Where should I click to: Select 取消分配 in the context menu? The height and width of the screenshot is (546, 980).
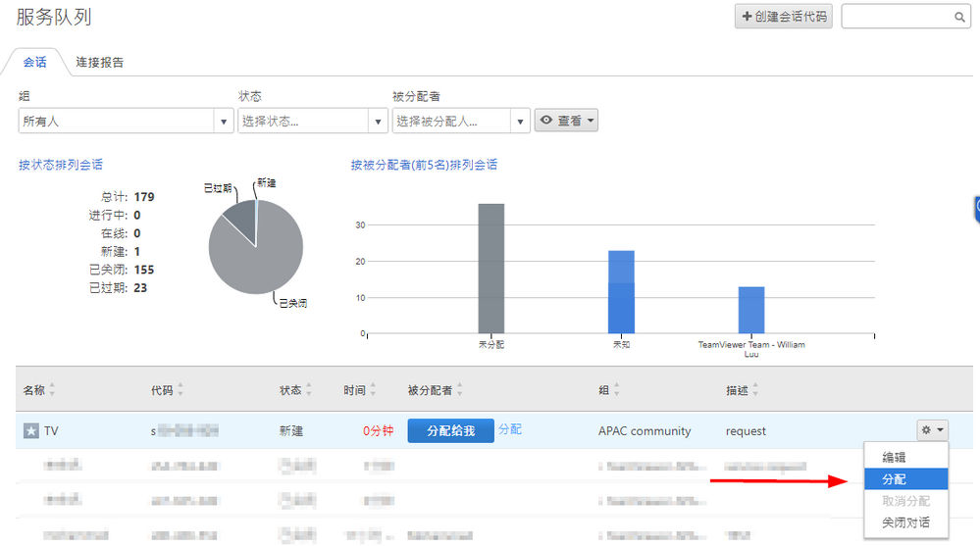905,501
